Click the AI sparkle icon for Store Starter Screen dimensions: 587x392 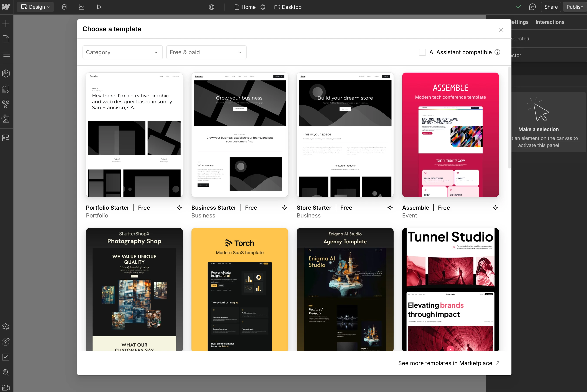(x=390, y=208)
